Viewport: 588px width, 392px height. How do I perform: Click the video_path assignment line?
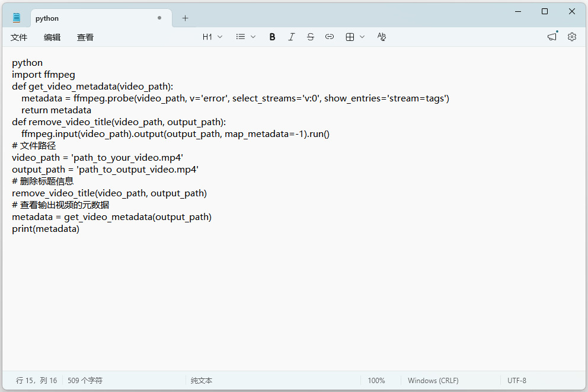[97, 158]
